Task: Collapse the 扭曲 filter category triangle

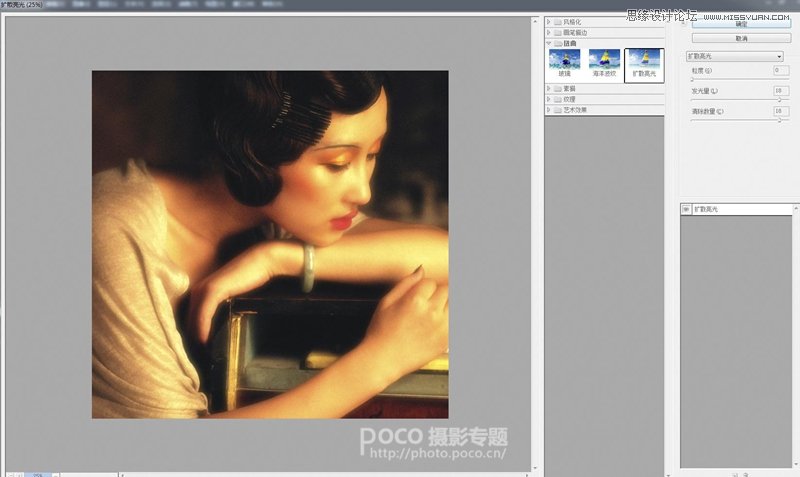Action: click(549, 43)
